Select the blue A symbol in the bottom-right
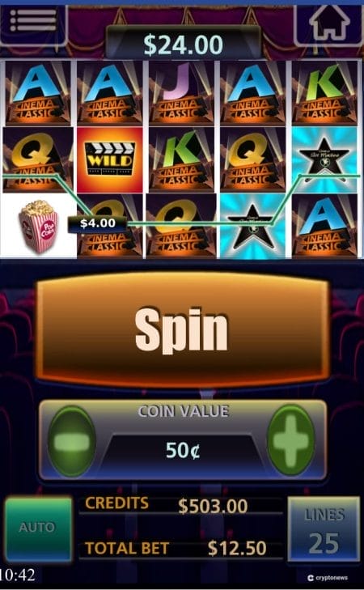The height and width of the screenshot is (590, 364). pyautogui.click(x=324, y=227)
